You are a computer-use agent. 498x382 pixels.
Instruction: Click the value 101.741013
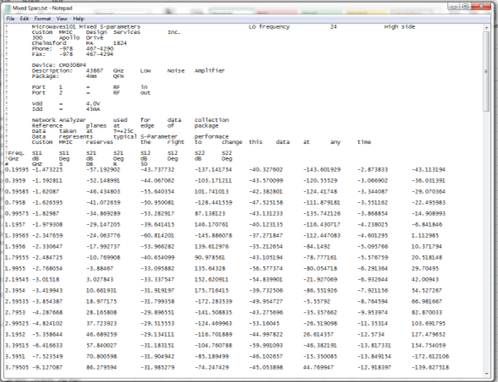[x=211, y=192]
